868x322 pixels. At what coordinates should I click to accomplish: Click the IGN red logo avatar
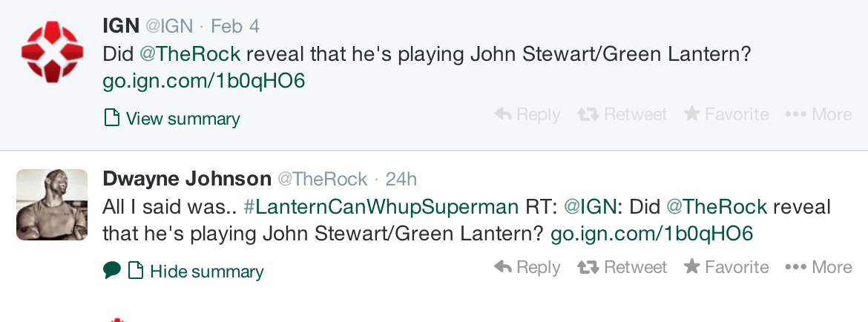tap(52, 52)
